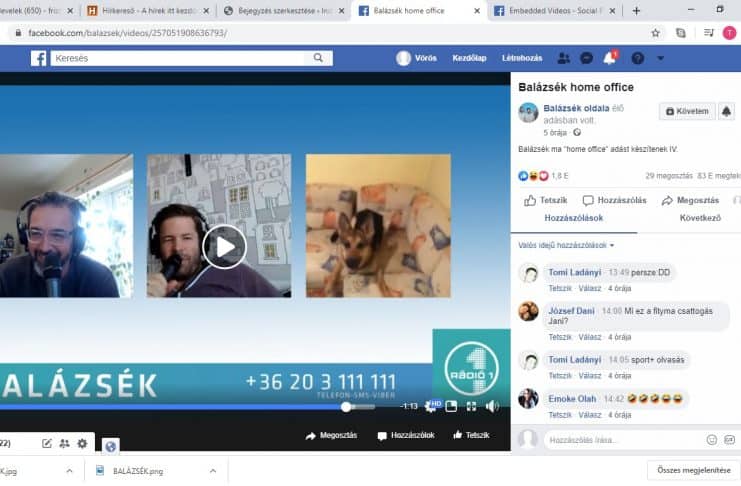The height and width of the screenshot is (486, 741).
Task: Click Megosztás share button in sidebar
Action: click(x=690, y=200)
